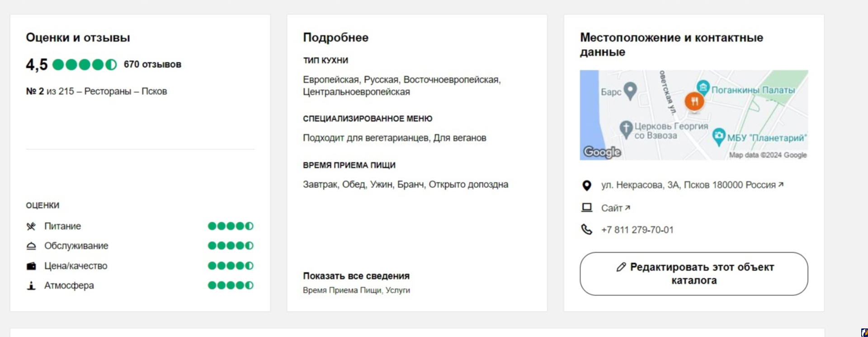Open the Сайт website link
The height and width of the screenshot is (337, 868).
point(615,208)
